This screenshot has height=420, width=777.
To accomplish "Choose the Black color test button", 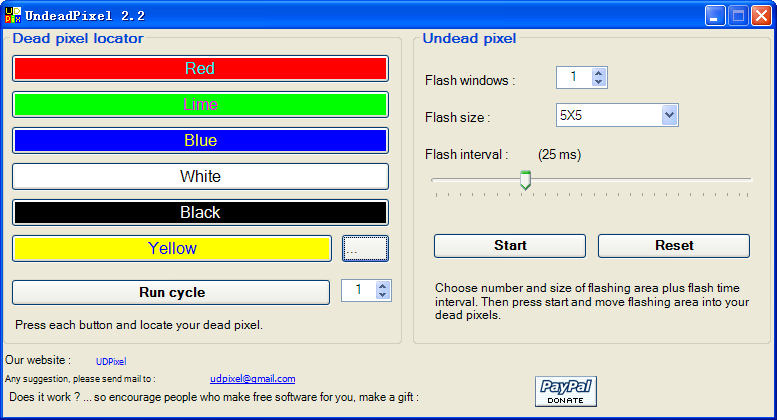I will point(200,212).
